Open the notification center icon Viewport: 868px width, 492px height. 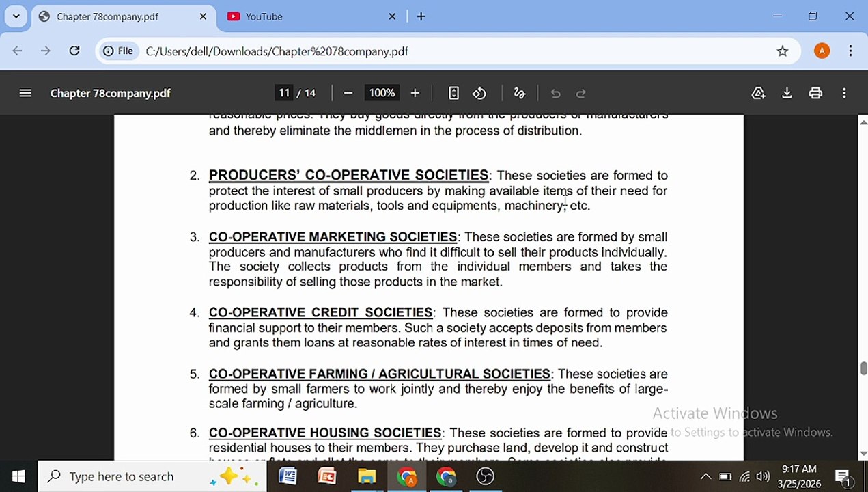(x=843, y=476)
